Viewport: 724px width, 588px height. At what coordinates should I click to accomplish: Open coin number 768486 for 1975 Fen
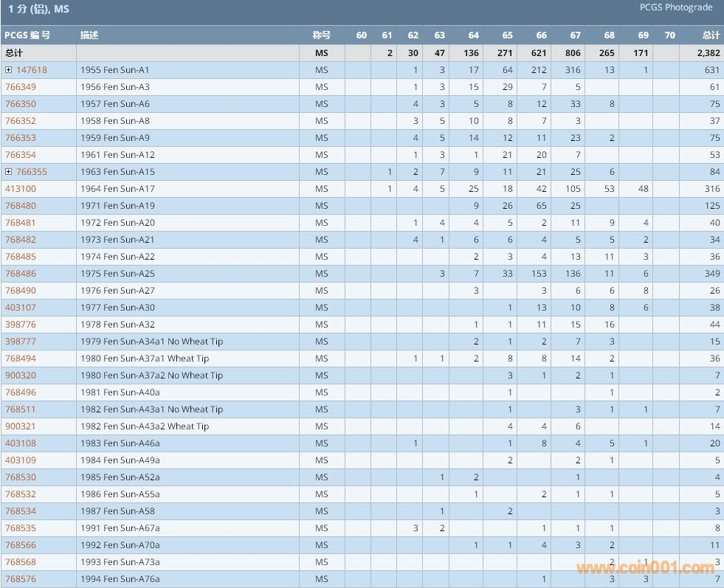click(x=21, y=274)
